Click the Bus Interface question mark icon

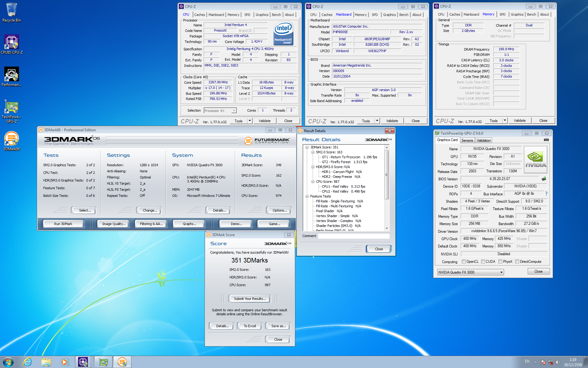click(x=546, y=194)
